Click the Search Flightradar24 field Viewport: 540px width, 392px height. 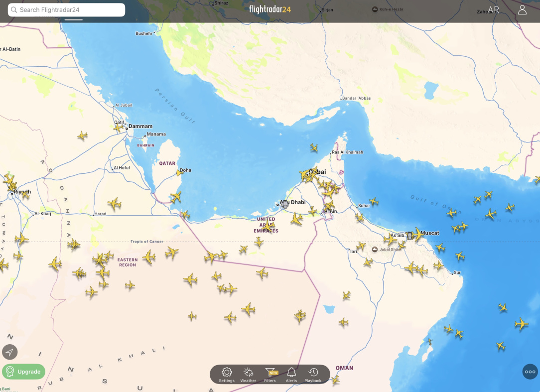(x=66, y=9)
